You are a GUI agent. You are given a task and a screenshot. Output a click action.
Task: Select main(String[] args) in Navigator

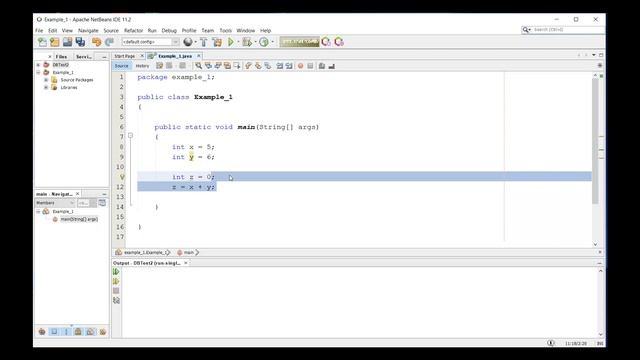79,219
